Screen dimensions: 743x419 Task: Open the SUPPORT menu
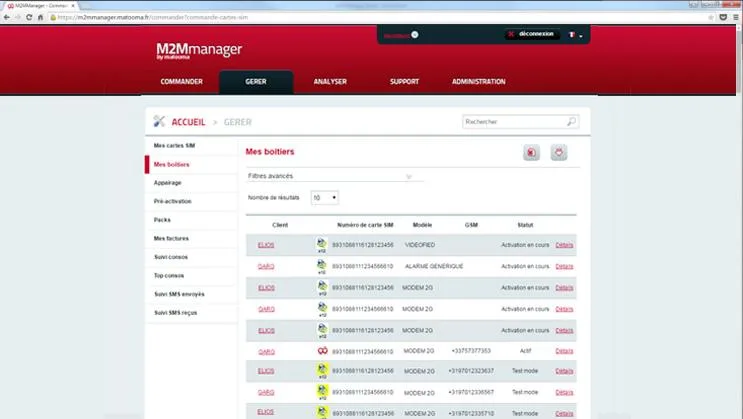[404, 82]
